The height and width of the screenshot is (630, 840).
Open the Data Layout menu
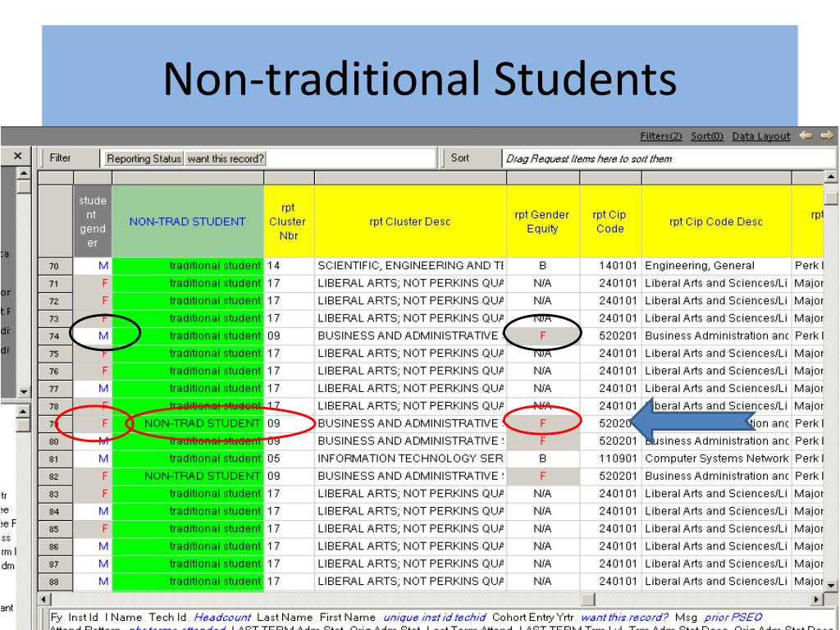point(761,136)
